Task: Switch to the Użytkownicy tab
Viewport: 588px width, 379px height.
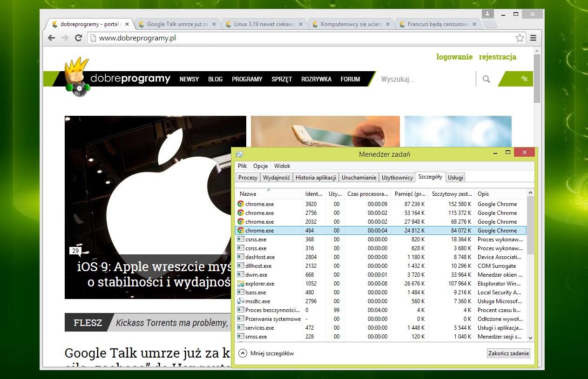Action: (x=397, y=178)
